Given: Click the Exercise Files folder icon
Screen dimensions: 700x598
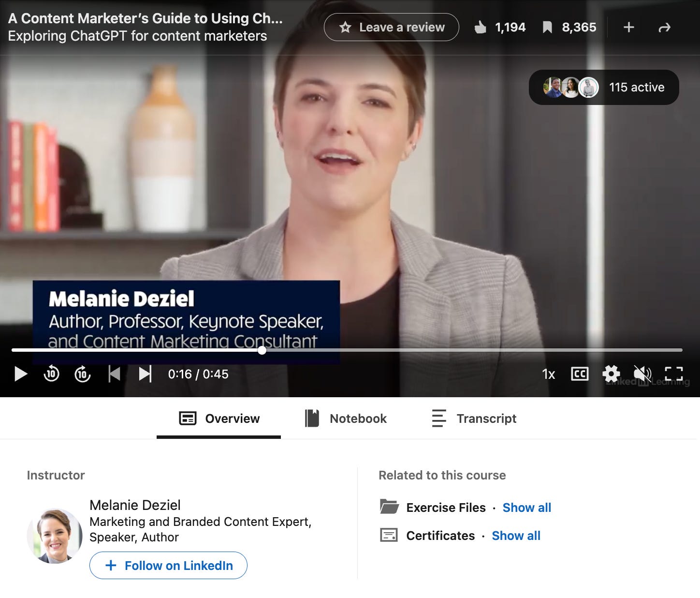Looking at the screenshot, I should coord(389,507).
